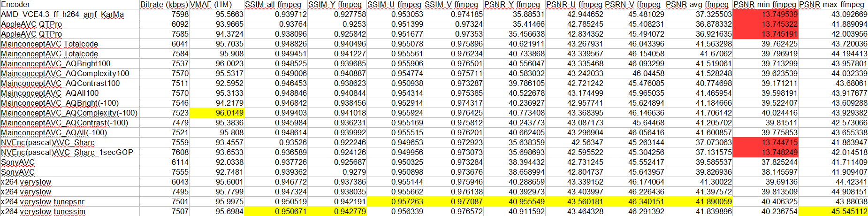
Task: Select the highlighted SSIM-all value 0.950671
Action: [276, 211]
